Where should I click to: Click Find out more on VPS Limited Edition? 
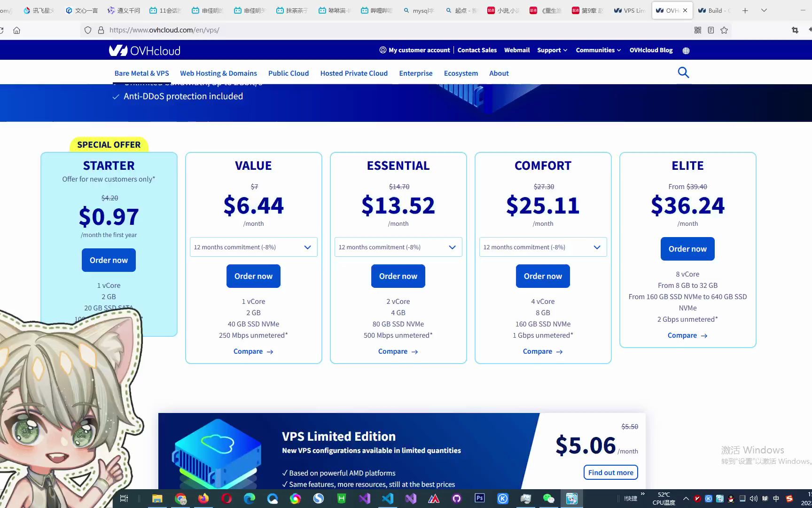coord(610,473)
